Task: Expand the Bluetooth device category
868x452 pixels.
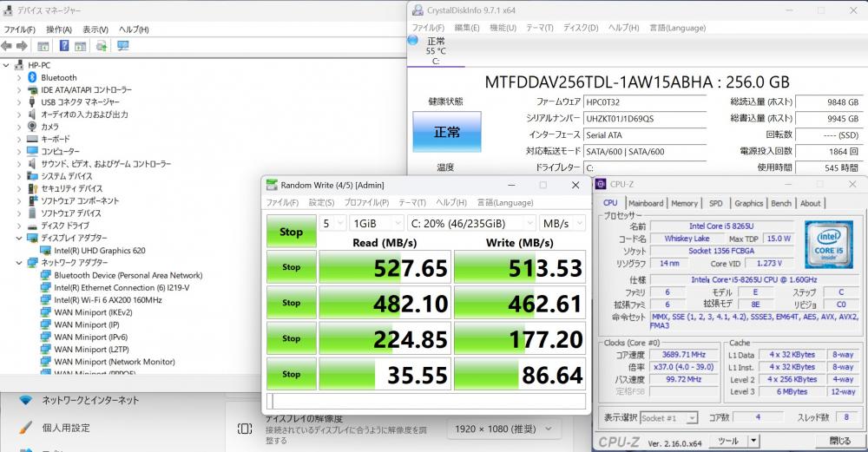Action: (x=19, y=77)
